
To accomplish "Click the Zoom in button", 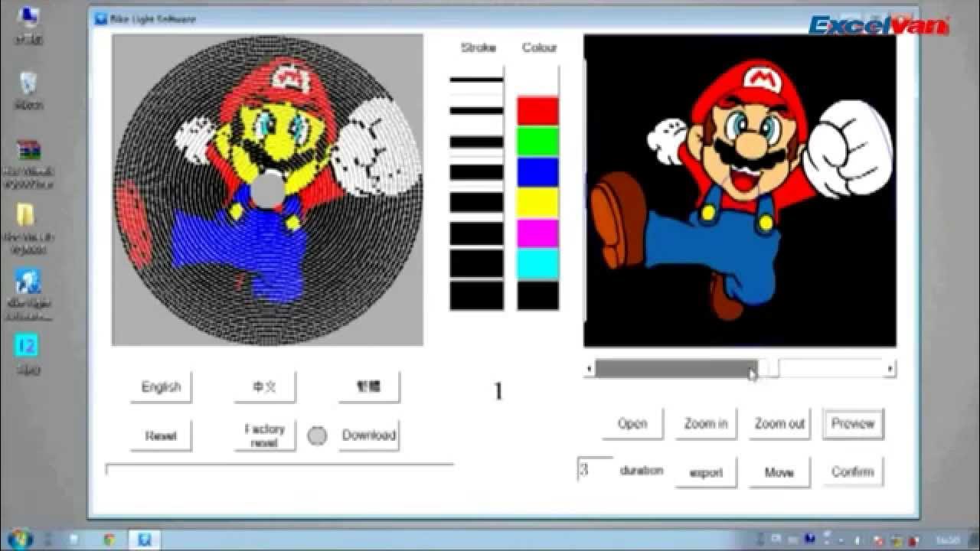I will (x=706, y=424).
